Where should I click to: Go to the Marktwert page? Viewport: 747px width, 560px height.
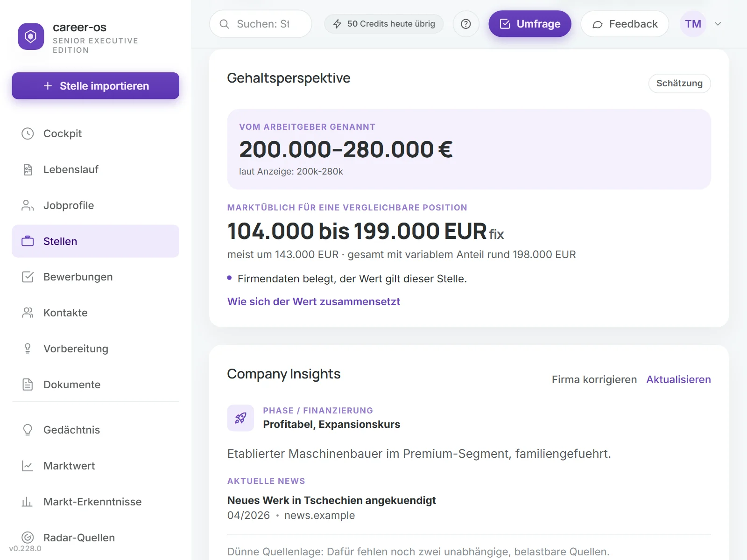pyautogui.click(x=96, y=466)
